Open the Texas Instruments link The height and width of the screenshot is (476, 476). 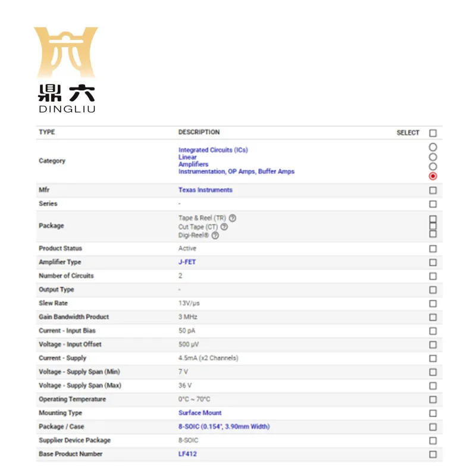pos(205,190)
